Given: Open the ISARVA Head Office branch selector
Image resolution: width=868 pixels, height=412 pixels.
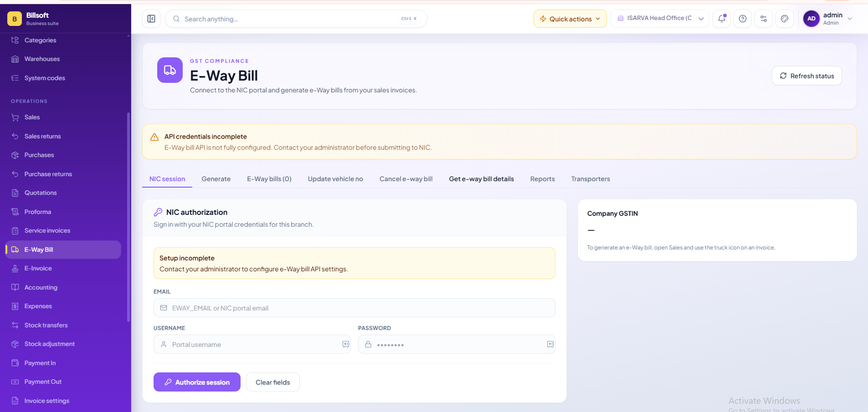Looking at the screenshot, I should click(660, 19).
